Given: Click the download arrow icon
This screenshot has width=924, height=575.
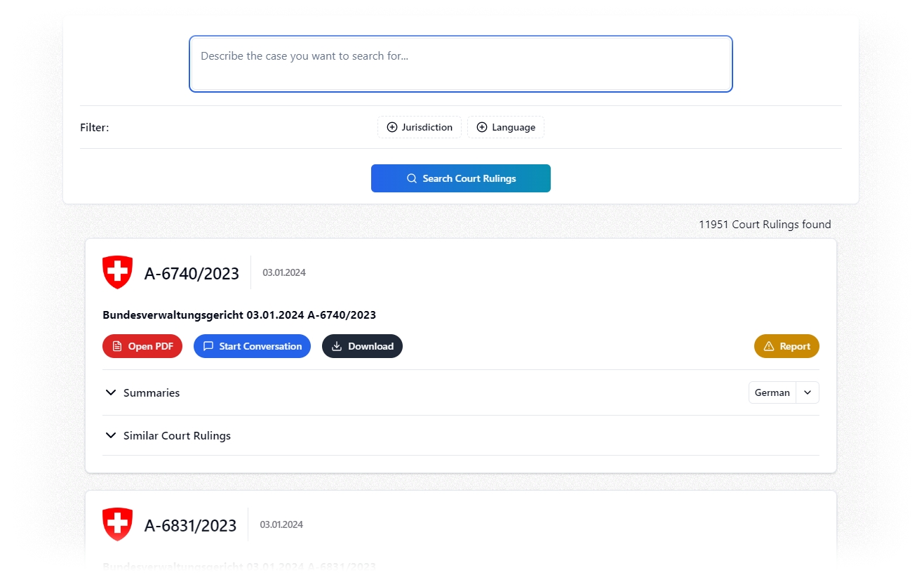Looking at the screenshot, I should [337, 346].
